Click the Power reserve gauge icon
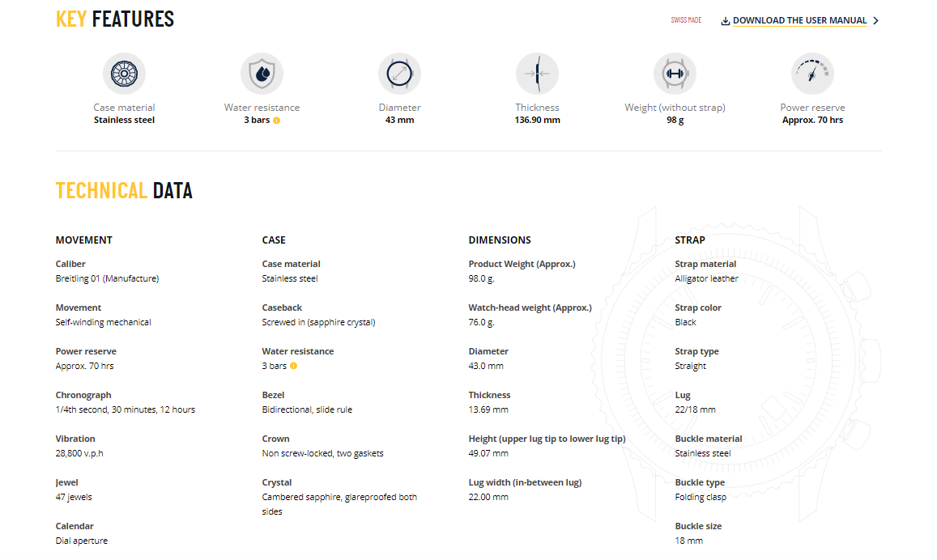This screenshot has height=560, width=937. [812, 74]
